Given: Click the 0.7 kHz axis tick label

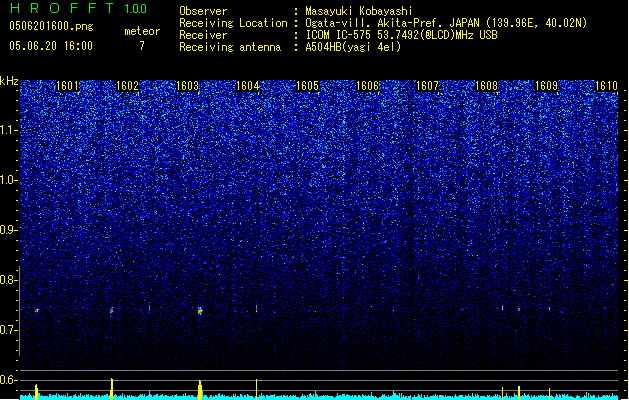Looking at the screenshot, I should [8, 330].
